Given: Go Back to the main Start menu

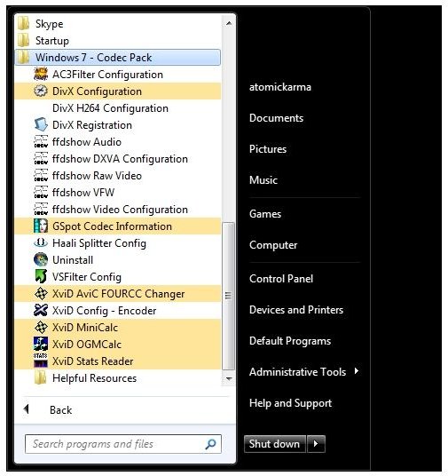Looking at the screenshot, I should point(60,410).
